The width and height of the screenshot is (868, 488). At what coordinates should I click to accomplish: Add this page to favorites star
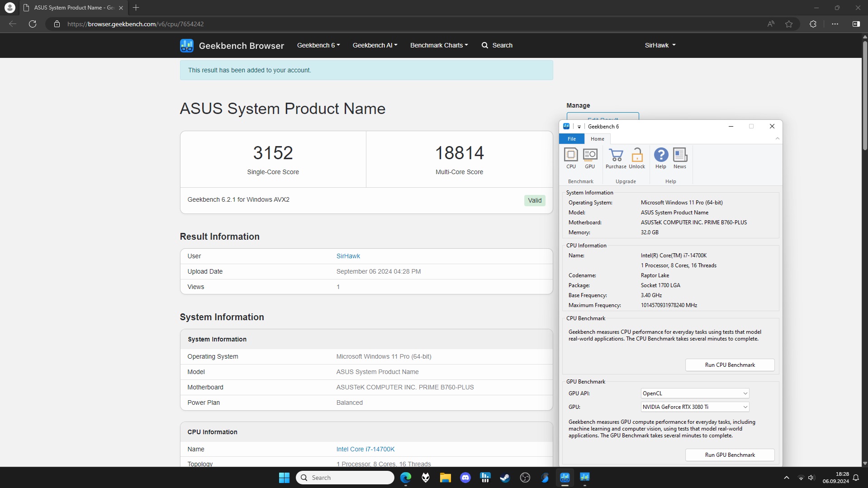click(789, 24)
